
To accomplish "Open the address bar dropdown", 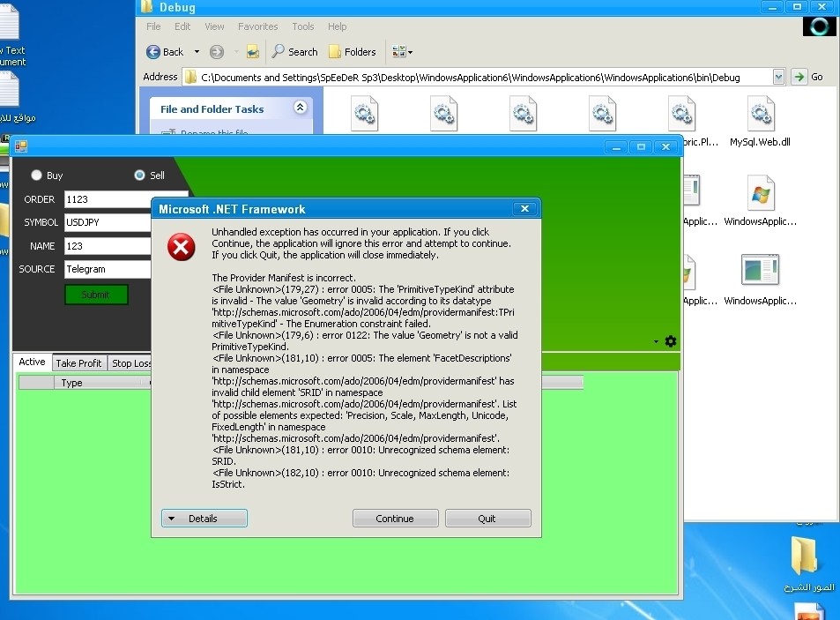I will point(778,77).
